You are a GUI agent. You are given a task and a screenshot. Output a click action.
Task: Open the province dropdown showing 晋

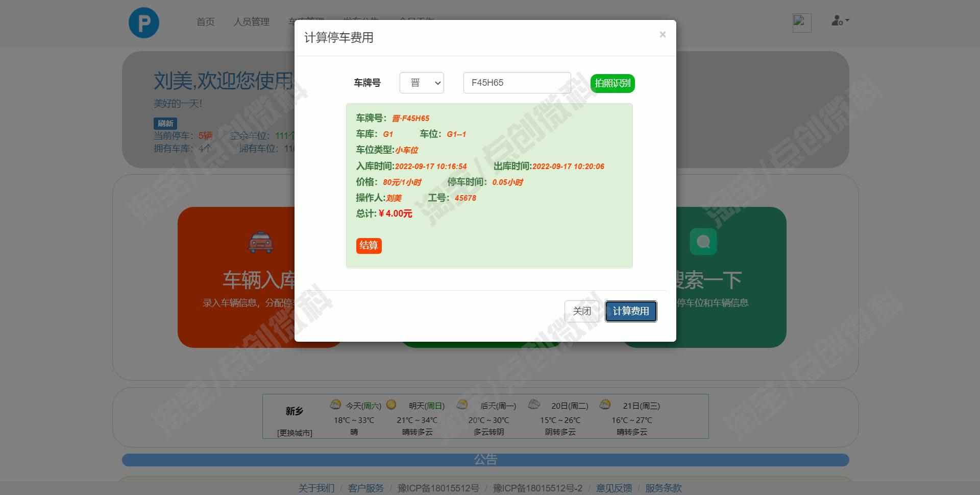pyautogui.click(x=422, y=83)
